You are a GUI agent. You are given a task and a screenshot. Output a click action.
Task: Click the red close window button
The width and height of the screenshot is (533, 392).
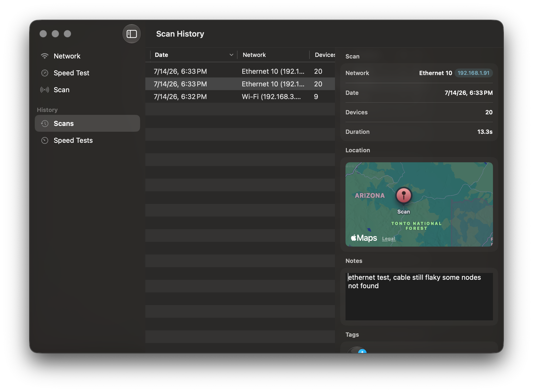tap(43, 34)
